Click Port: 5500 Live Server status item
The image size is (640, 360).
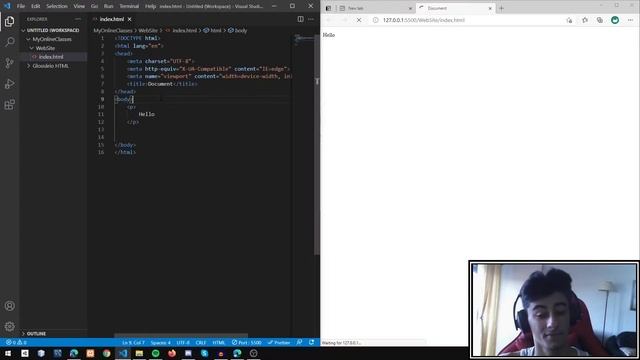(x=247, y=342)
